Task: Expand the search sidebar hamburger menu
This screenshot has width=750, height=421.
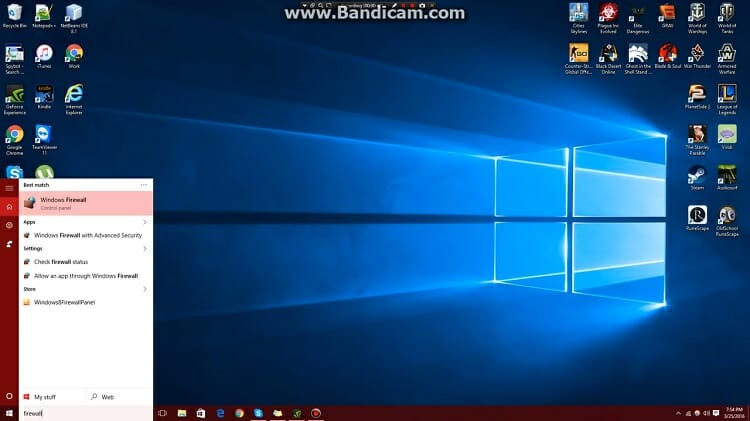Action: coord(9,188)
